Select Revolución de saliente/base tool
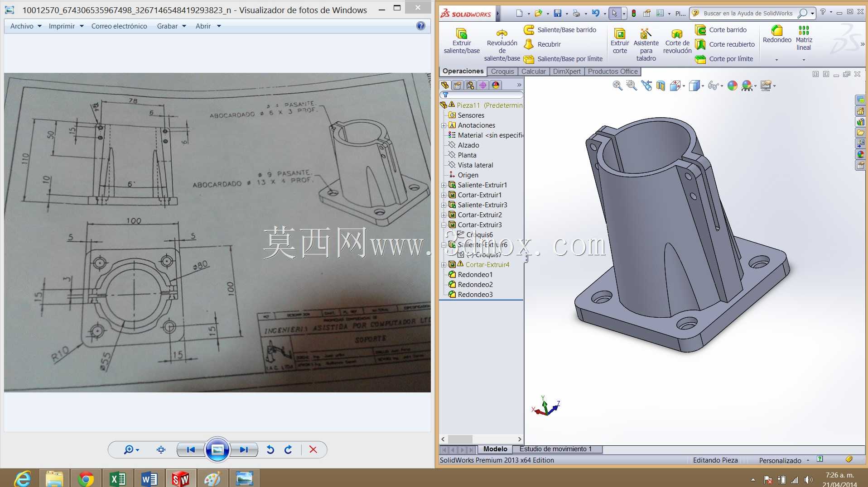This screenshot has height=487, width=868. click(x=502, y=44)
